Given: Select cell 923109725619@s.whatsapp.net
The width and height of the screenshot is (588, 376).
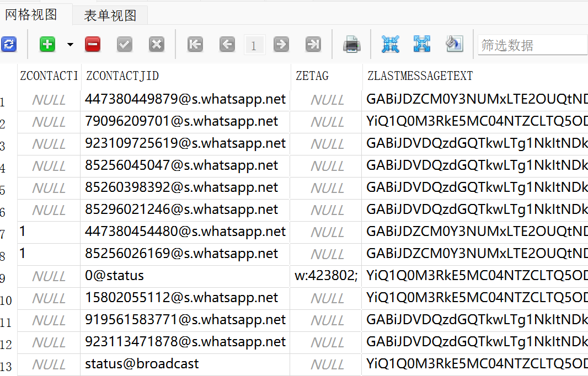Looking at the screenshot, I should pyautogui.click(x=185, y=144).
